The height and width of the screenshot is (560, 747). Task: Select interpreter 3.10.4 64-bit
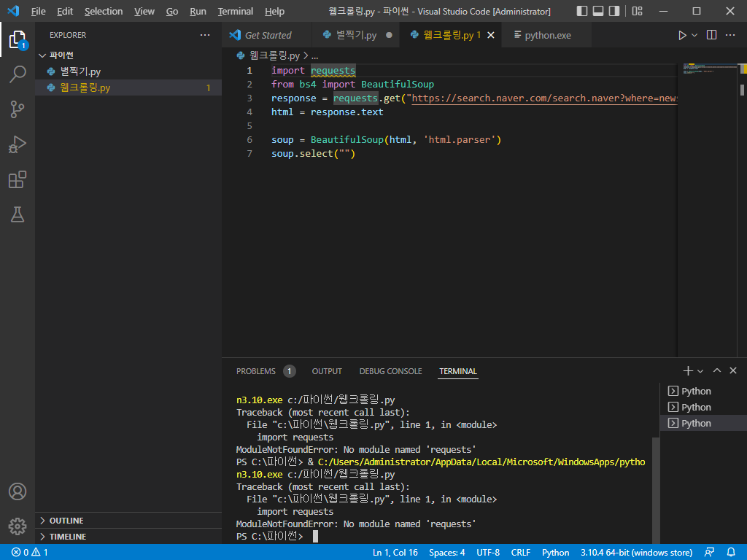(636, 553)
